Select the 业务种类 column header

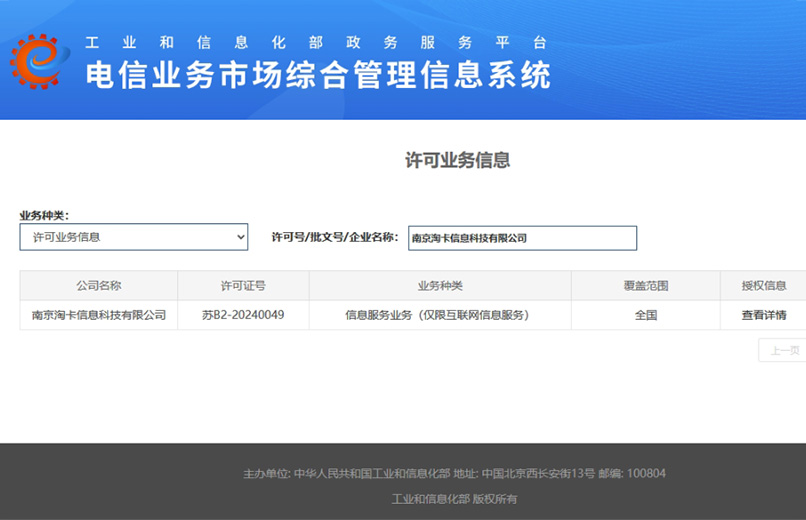click(x=440, y=286)
